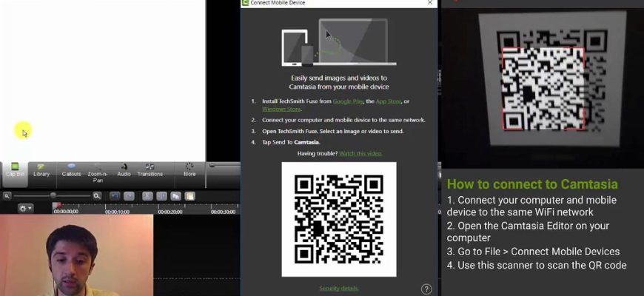
Task: Open the Google Play link
Action: point(347,101)
